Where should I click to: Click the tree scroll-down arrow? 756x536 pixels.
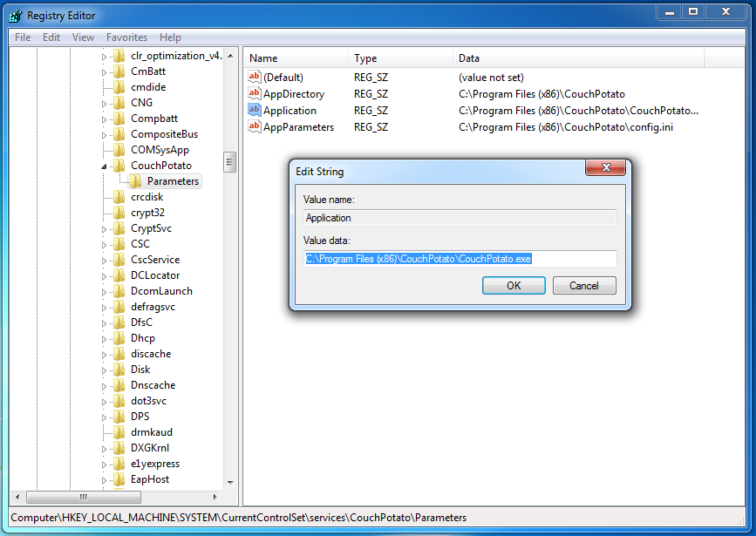(230, 482)
